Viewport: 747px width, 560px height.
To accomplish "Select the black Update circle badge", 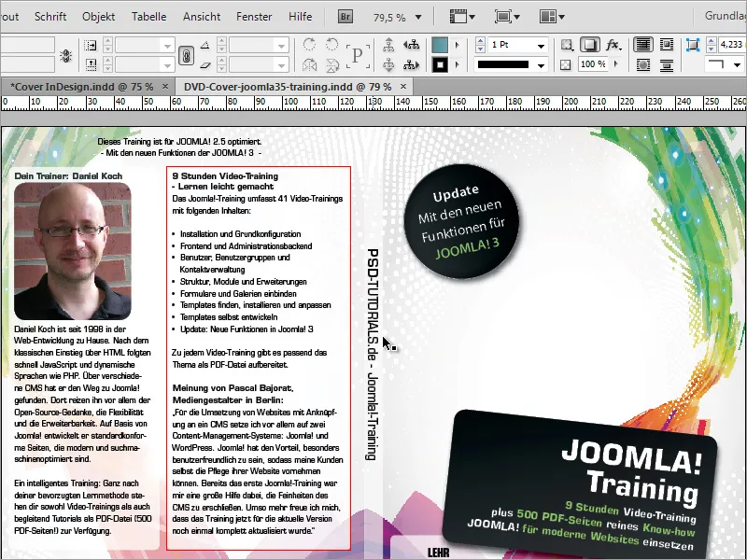I will 461,221.
